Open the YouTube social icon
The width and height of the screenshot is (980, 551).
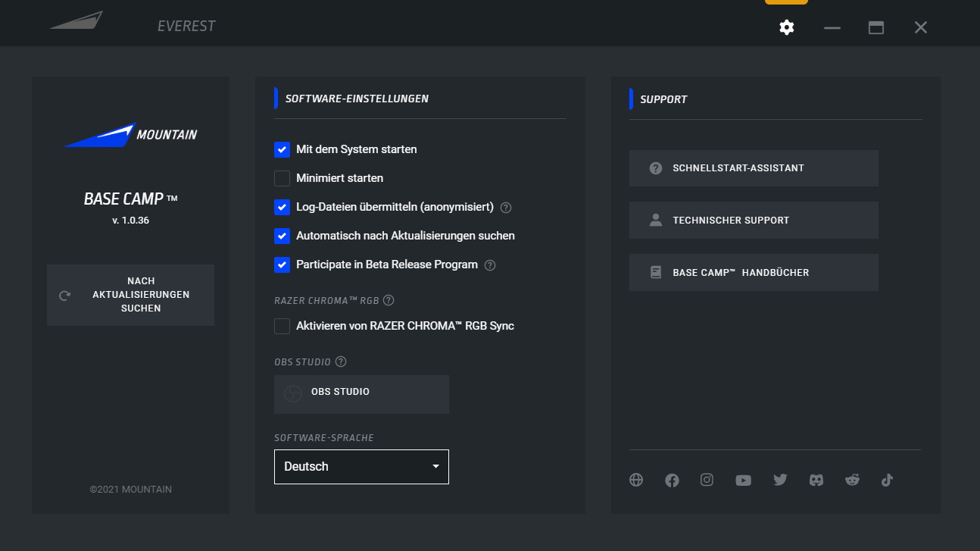743,480
